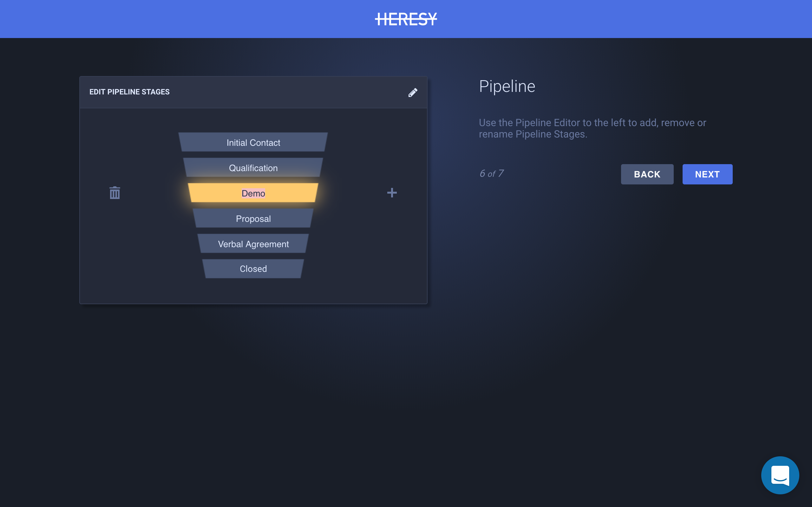Click the Demo stage name text field
The width and height of the screenshot is (812, 507).
(253, 194)
